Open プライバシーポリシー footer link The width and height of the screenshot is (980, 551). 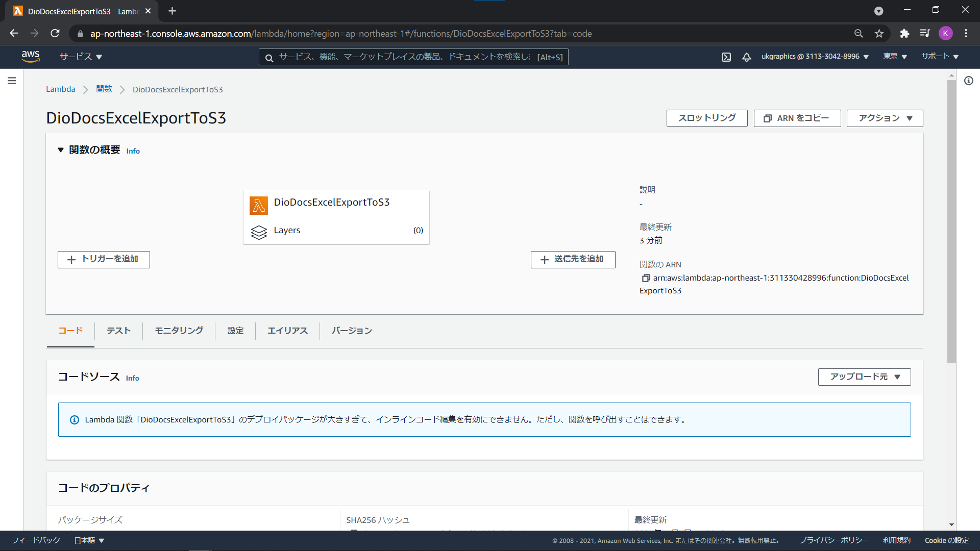834,541
